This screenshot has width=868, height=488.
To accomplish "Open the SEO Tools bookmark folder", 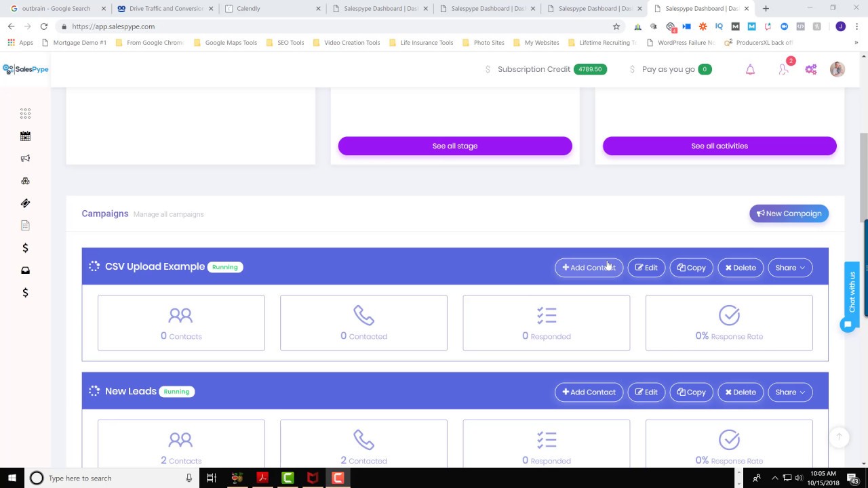I will pos(285,43).
